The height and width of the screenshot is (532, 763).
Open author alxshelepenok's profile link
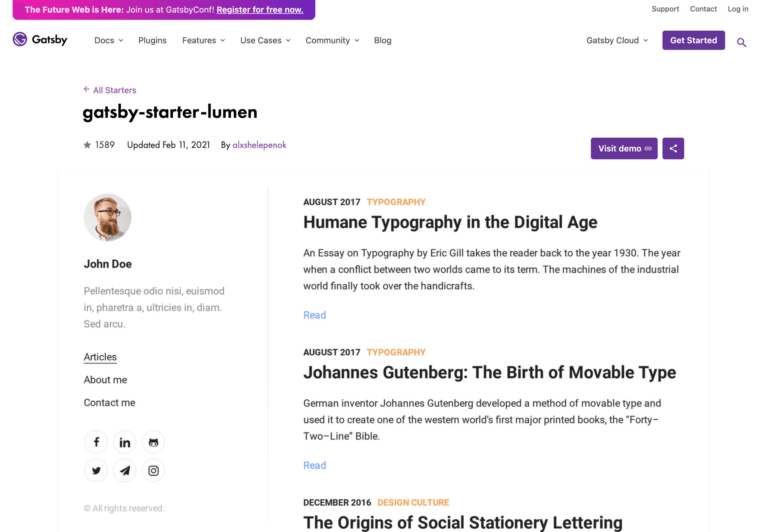(259, 145)
